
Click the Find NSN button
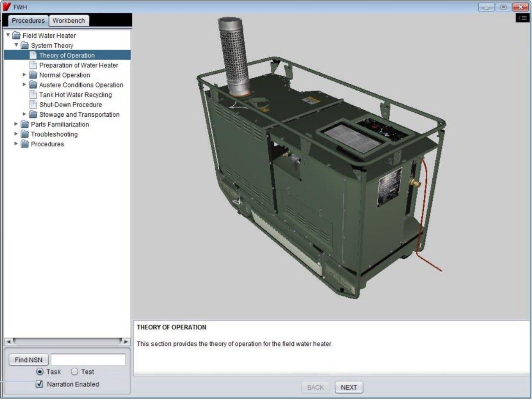click(x=28, y=359)
